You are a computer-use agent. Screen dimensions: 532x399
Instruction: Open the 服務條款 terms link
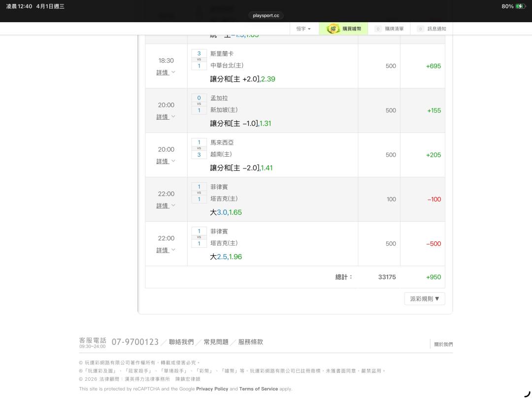(x=250, y=342)
